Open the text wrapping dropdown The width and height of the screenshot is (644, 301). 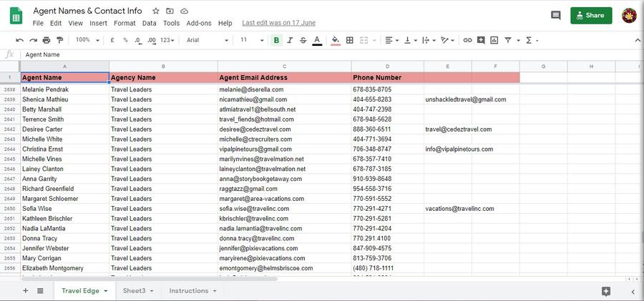pyautogui.click(x=429, y=40)
